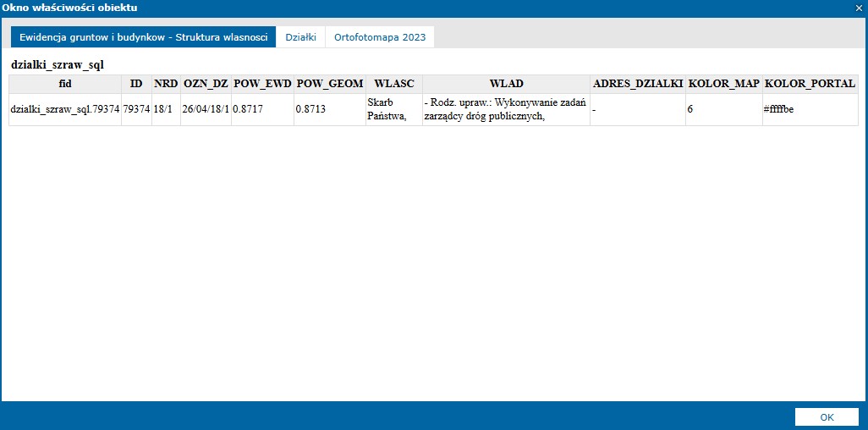Click the Skarb Państwa owner cell
This screenshot has height=430, width=868.
[x=393, y=109]
